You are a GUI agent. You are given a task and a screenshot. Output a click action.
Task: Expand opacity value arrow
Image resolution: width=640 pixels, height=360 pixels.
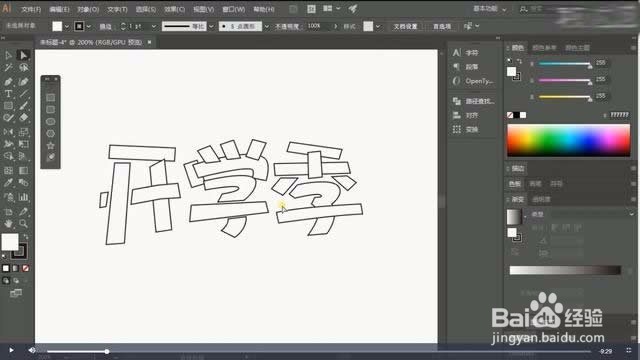pos(336,26)
